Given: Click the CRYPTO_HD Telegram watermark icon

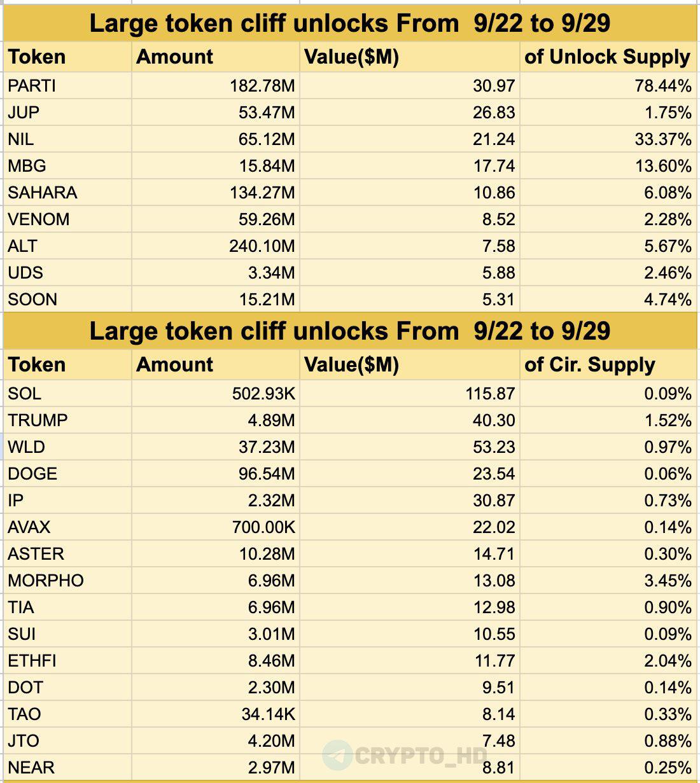Looking at the screenshot, I should (x=337, y=756).
